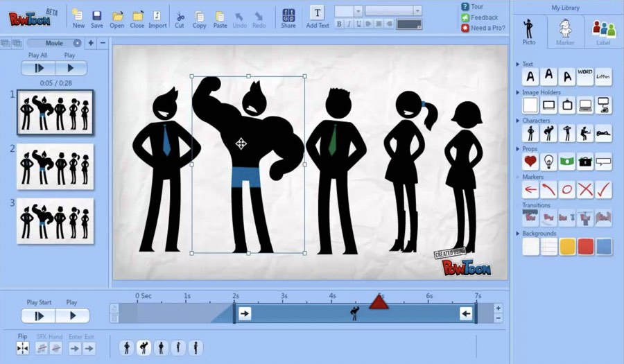Switch to the Label library tab
624x364 pixels.
[603, 31]
